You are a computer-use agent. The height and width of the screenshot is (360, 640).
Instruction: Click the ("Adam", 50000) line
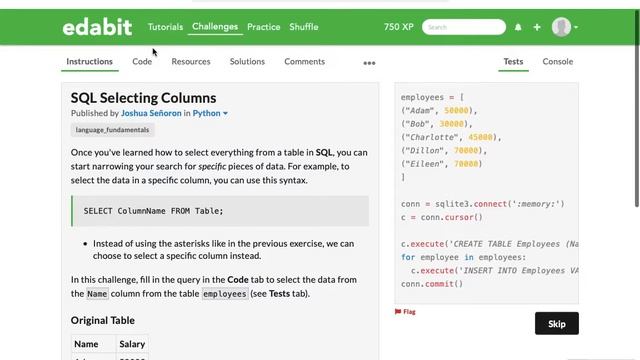click(x=439, y=111)
